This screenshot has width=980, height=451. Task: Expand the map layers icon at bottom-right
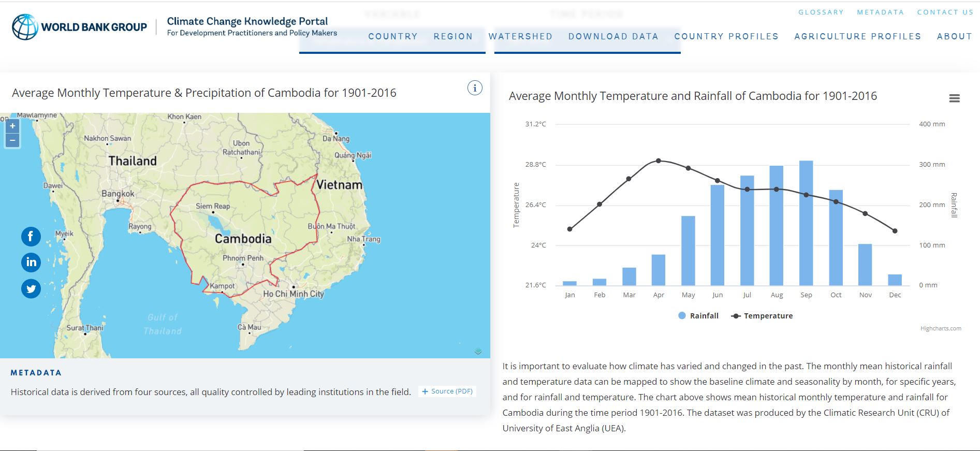[x=478, y=352]
